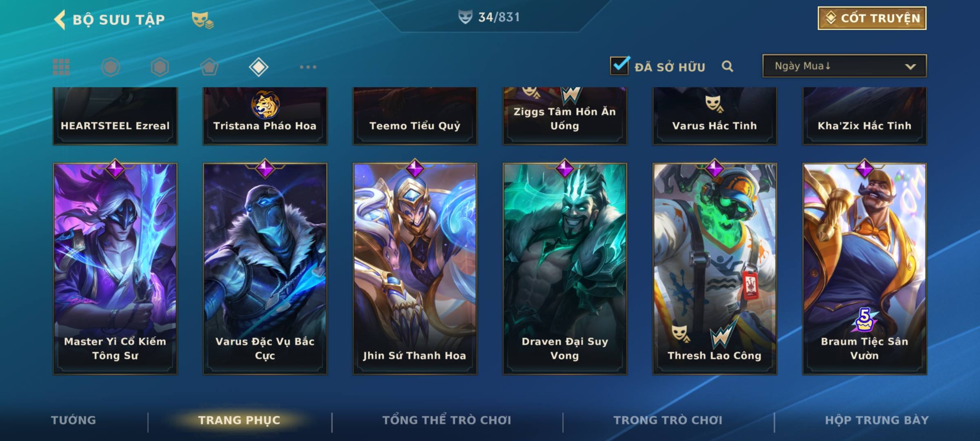Viewport: 980px width, 441px height.
Task: Open the mask and coins skin shop icon
Action: (x=203, y=20)
